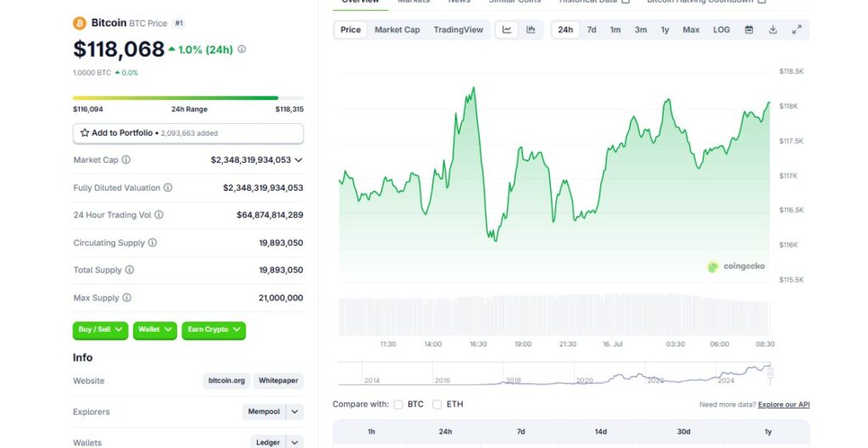868x448 pixels.
Task: Click the 7d column header in table
Action: 521,432
